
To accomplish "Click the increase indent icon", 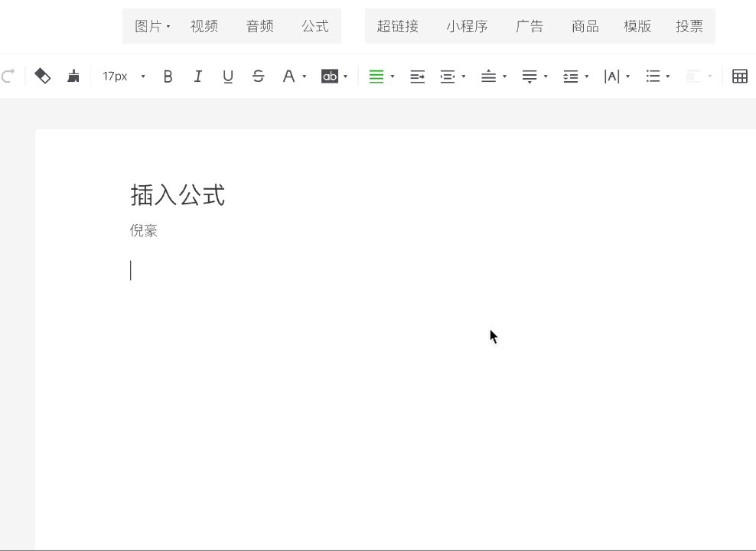I will point(417,76).
